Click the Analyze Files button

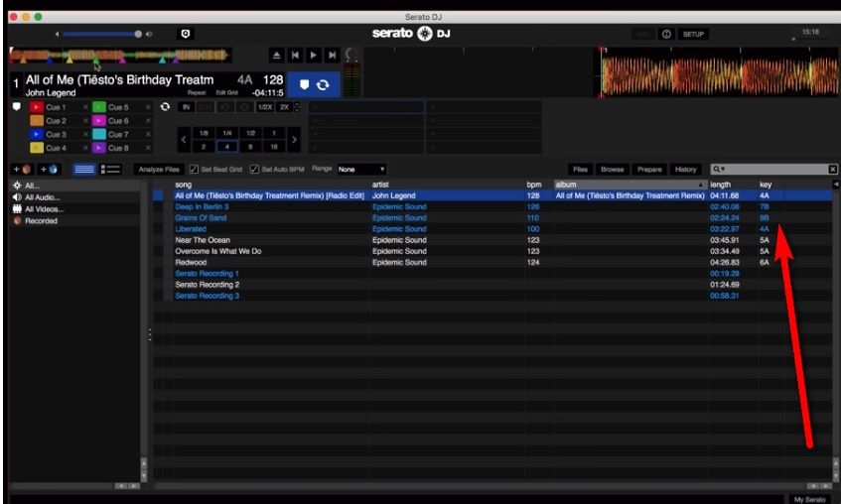pyautogui.click(x=159, y=170)
